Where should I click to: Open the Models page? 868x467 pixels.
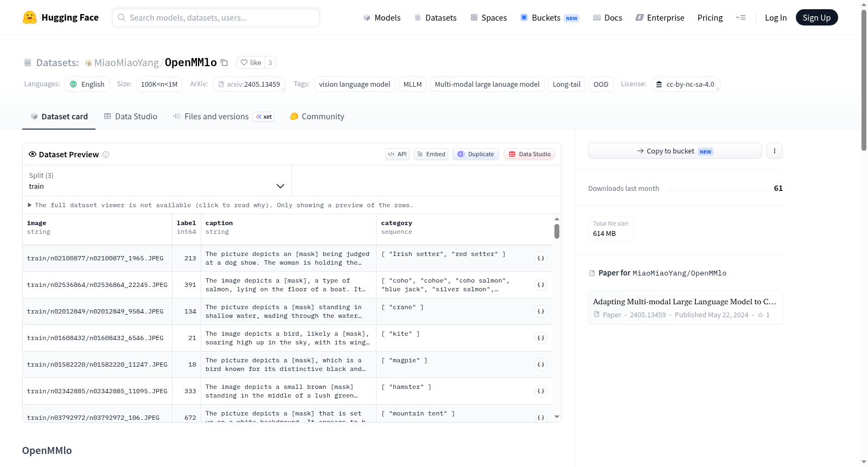(382, 17)
